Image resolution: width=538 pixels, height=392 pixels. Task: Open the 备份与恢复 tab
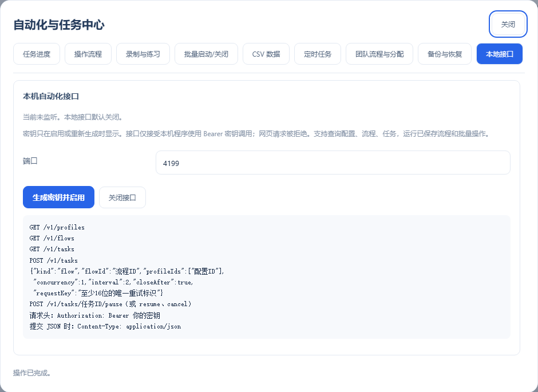[x=445, y=54]
